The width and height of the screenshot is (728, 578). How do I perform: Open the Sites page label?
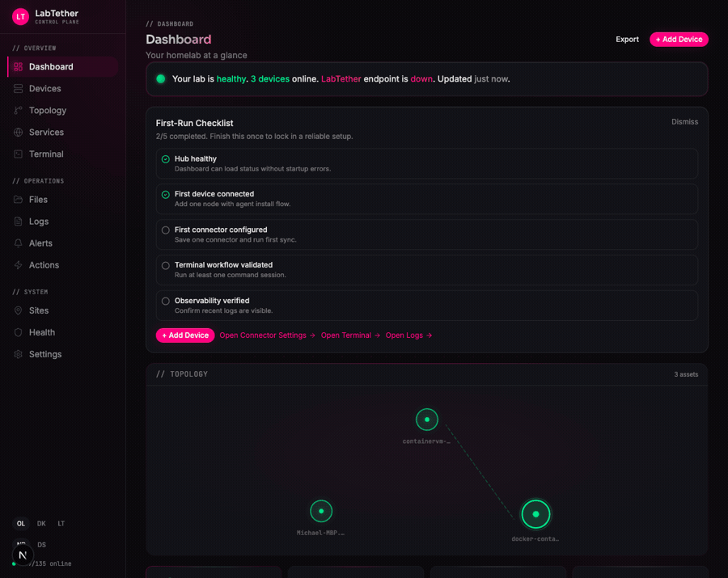39,310
